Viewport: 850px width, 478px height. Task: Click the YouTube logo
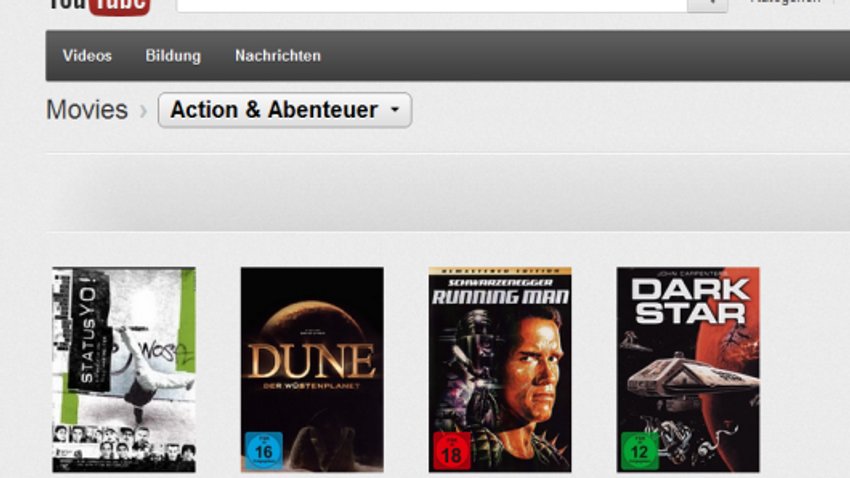tap(99, 7)
